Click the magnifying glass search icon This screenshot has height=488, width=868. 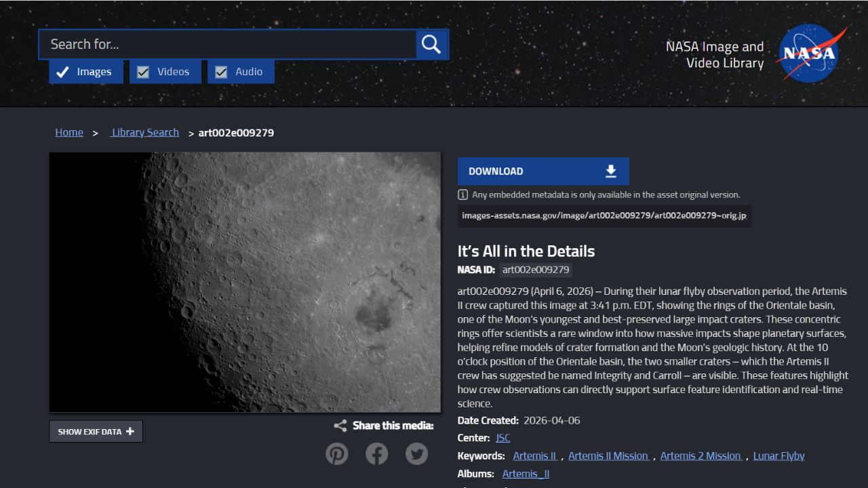point(431,44)
